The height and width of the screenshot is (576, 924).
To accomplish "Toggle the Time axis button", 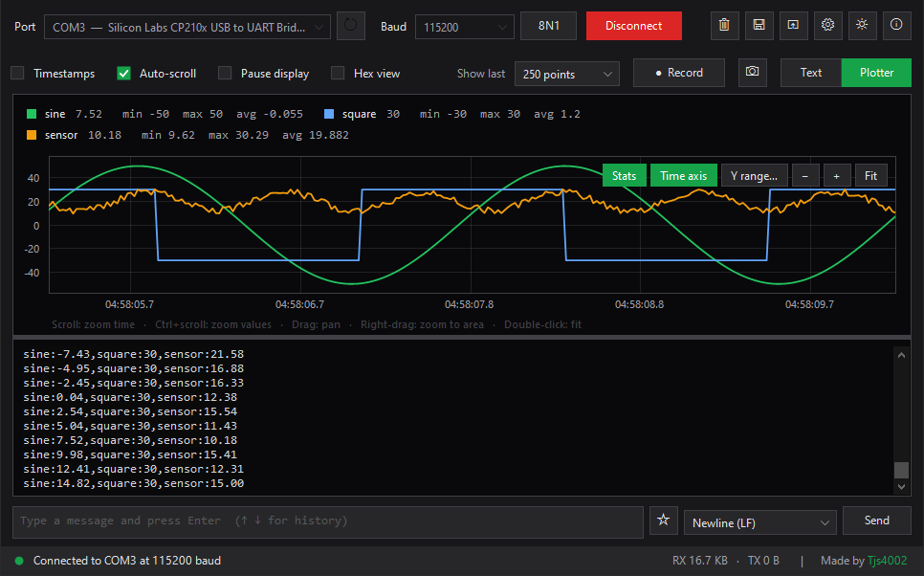I will pos(684,176).
